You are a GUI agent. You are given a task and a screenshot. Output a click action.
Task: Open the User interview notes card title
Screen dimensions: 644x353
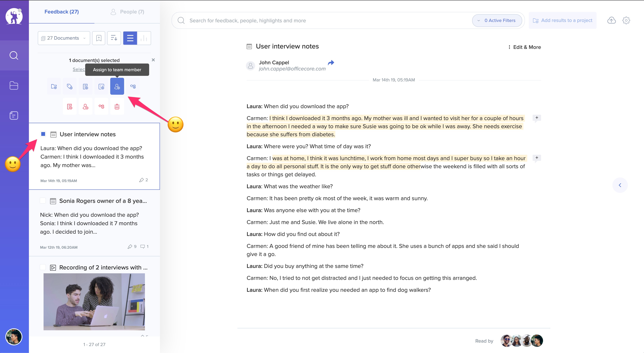[x=87, y=134]
